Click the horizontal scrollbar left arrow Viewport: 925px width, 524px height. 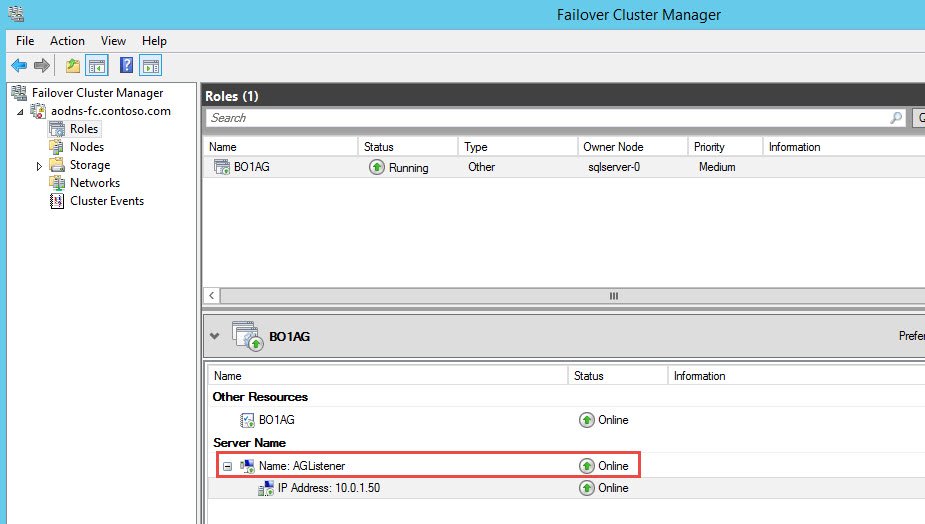click(x=212, y=296)
